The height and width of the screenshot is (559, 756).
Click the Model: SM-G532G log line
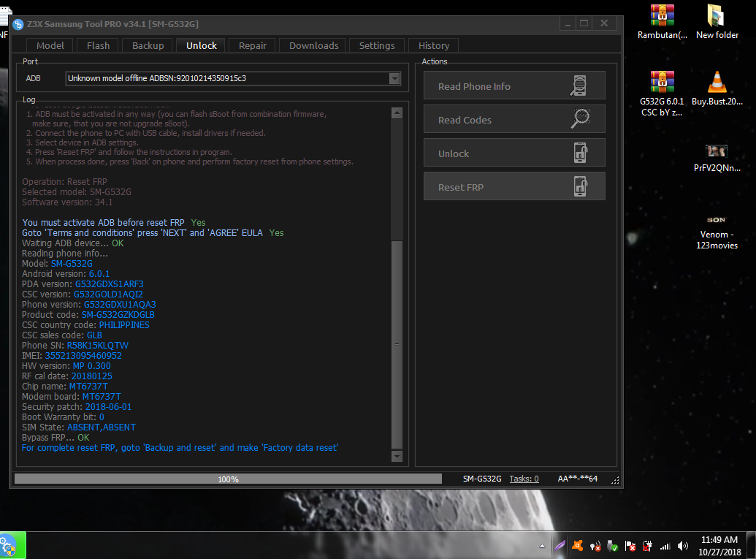pos(58,263)
